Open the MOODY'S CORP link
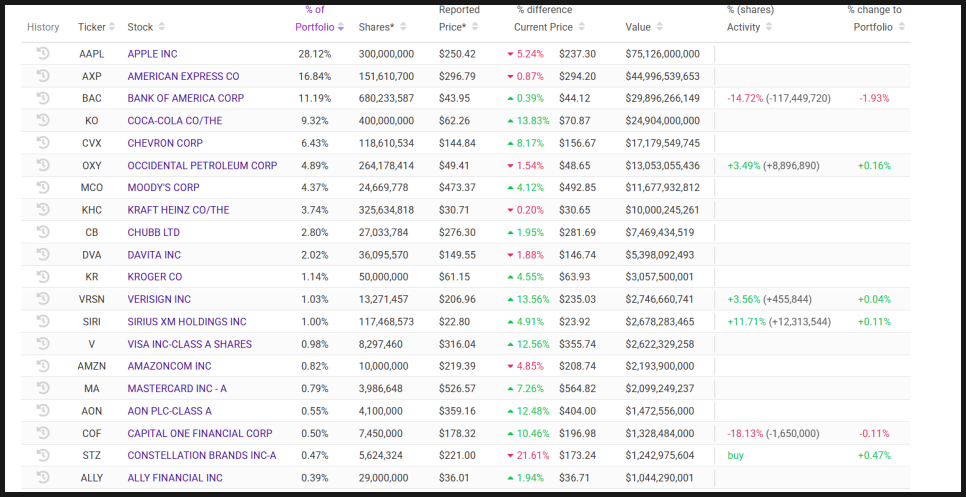 point(163,188)
